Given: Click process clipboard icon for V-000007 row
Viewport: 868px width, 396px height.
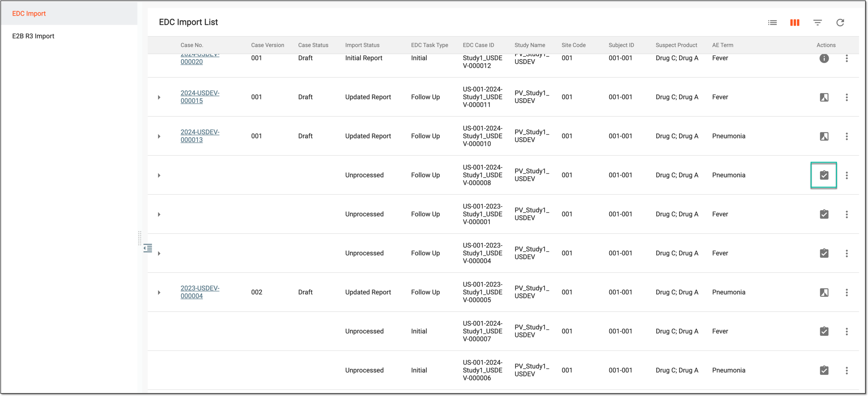Looking at the screenshot, I should point(824,331).
